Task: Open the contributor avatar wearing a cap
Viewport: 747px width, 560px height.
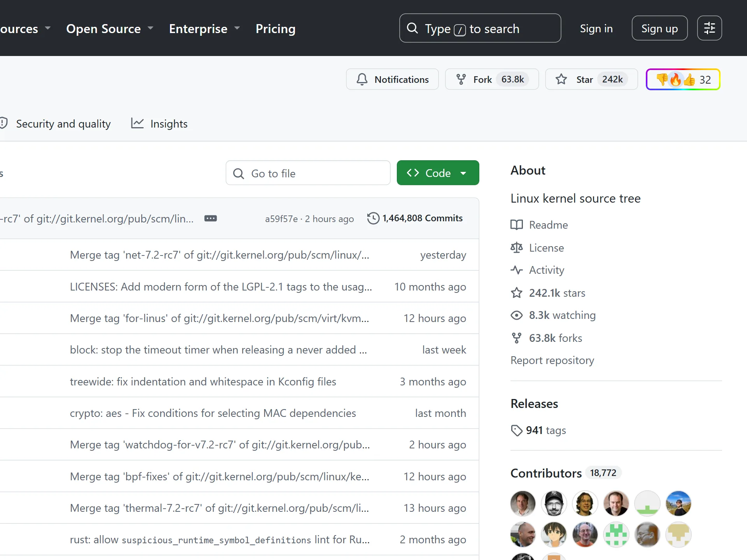Action: point(554,503)
